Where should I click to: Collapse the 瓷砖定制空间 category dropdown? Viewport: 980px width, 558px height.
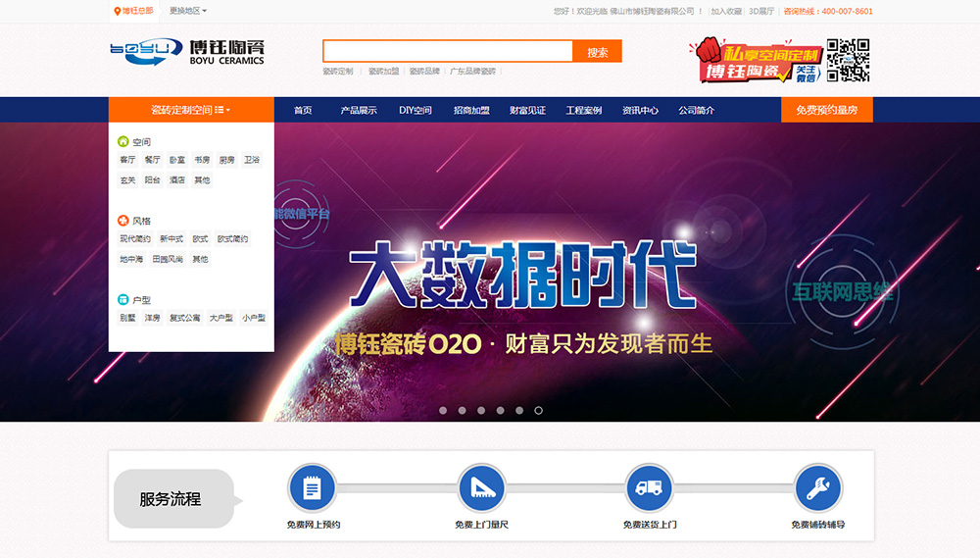pos(191,110)
